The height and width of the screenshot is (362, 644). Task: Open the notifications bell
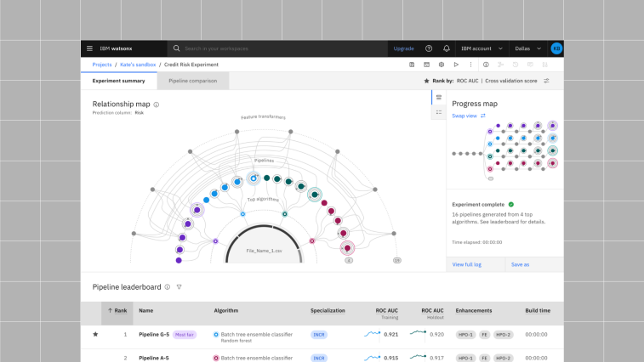(447, 48)
